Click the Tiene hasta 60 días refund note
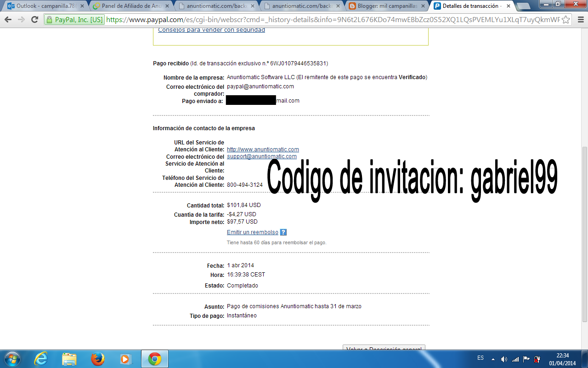Screen dimensions: 588x368 (277, 242)
